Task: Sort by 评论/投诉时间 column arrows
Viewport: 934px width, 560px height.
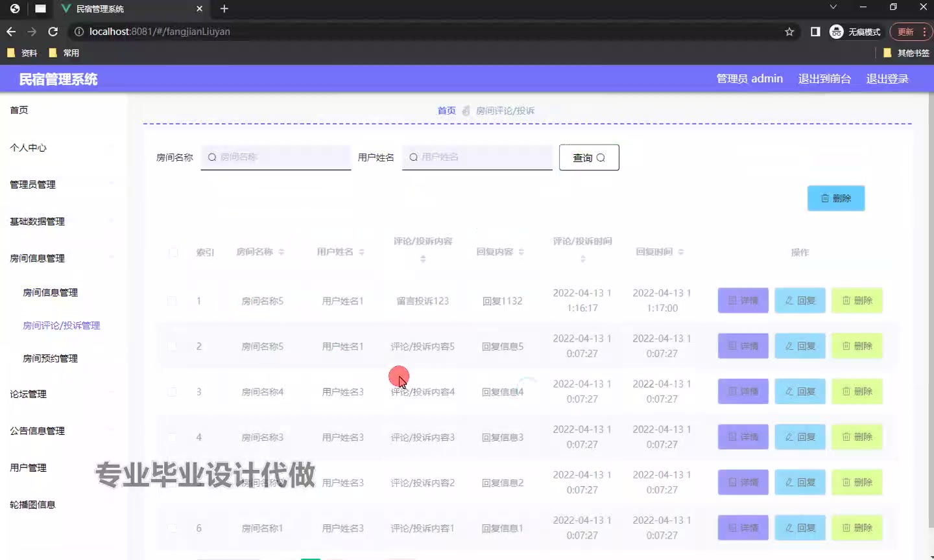Action: tap(582, 259)
